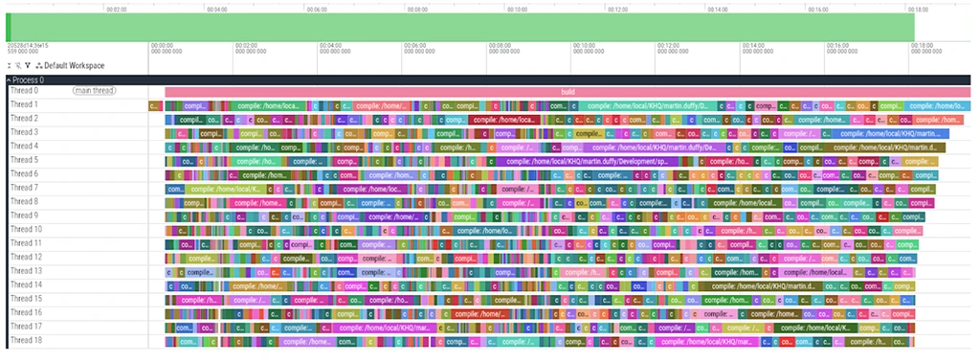Click the 00:12:00 mark in the overview ruler
The width and height of the screenshot is (980, 362).
tap(617, 10)
